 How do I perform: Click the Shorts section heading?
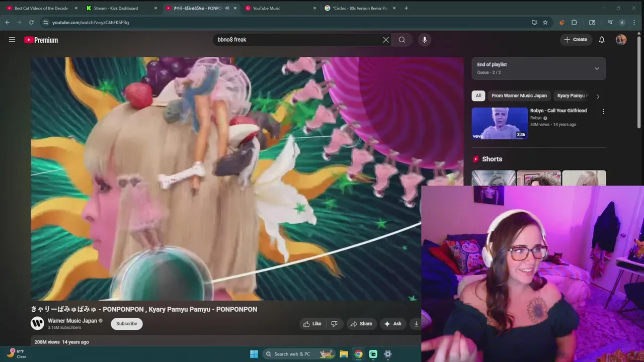pyautogui.click(x=492, y=159)
